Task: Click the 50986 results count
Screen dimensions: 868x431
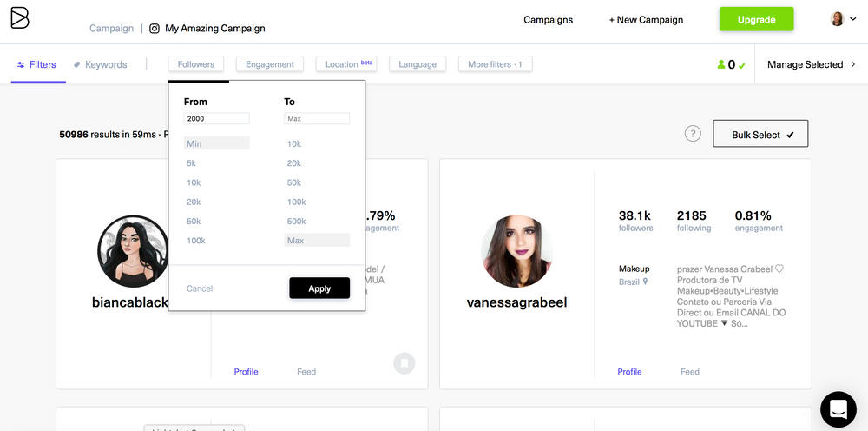Action: 74,134
